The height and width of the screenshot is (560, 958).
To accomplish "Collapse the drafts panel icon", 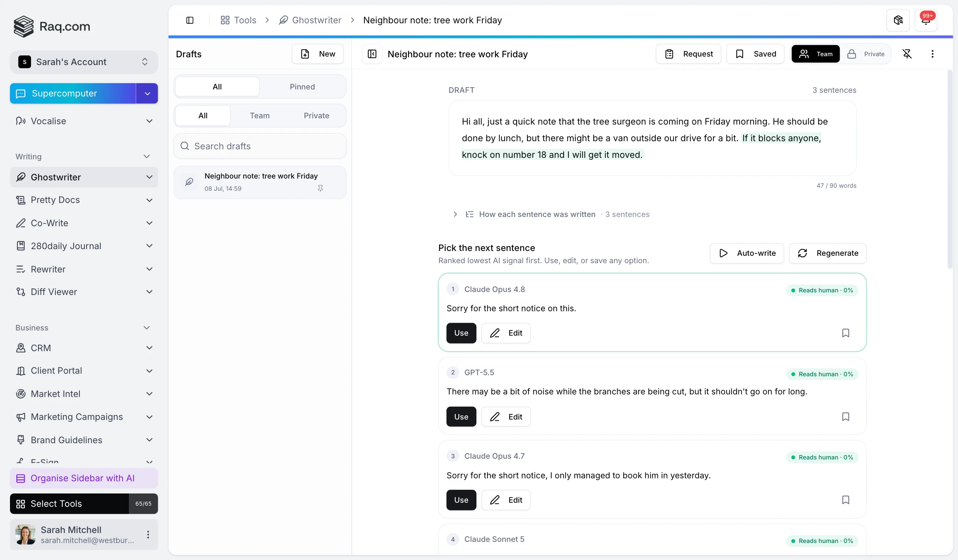I will click(x=372, y=54).
